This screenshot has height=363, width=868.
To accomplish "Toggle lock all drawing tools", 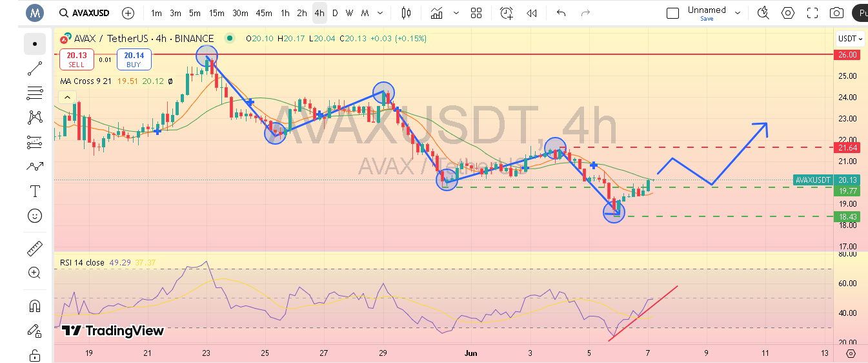I will (35, 355).
